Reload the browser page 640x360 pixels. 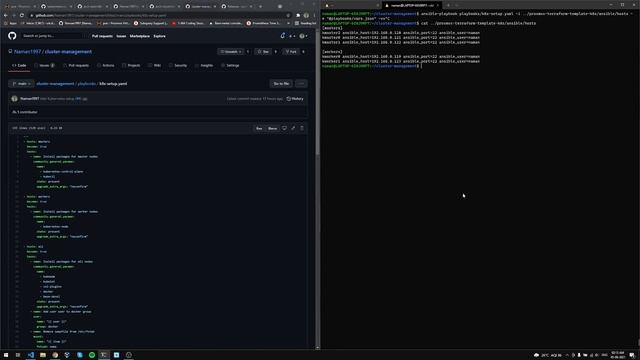(22, 15)
